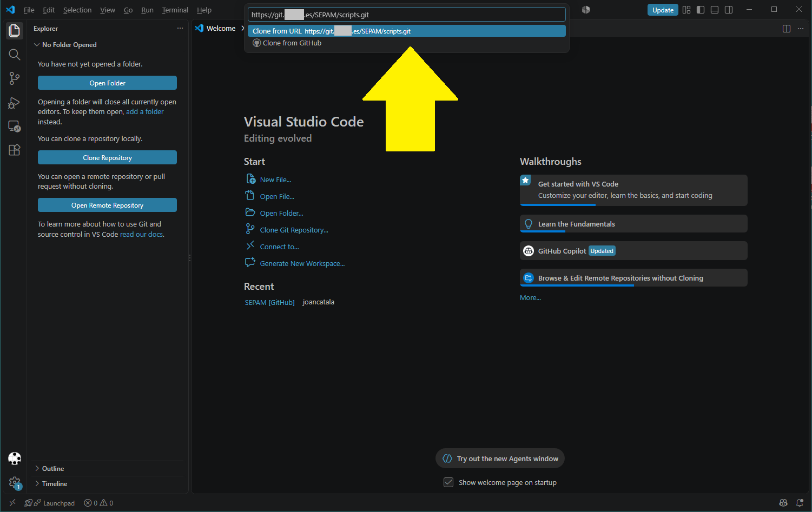Click the New File link

[x=275, y=179]
